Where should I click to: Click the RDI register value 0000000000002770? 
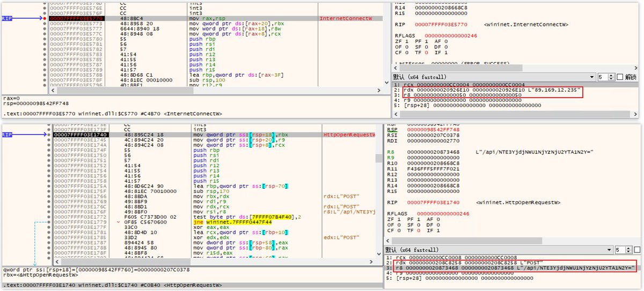(x=434, y=140)
